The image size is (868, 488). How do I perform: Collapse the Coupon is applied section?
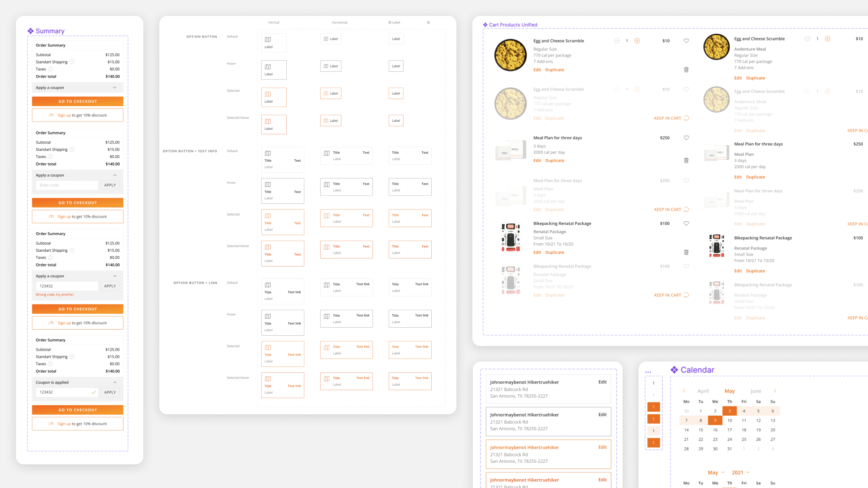114,382
